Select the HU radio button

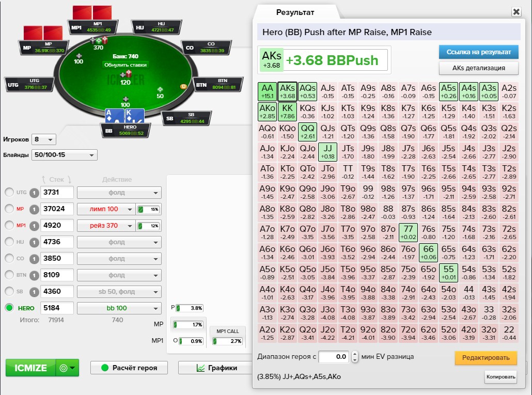click(9, 242)
